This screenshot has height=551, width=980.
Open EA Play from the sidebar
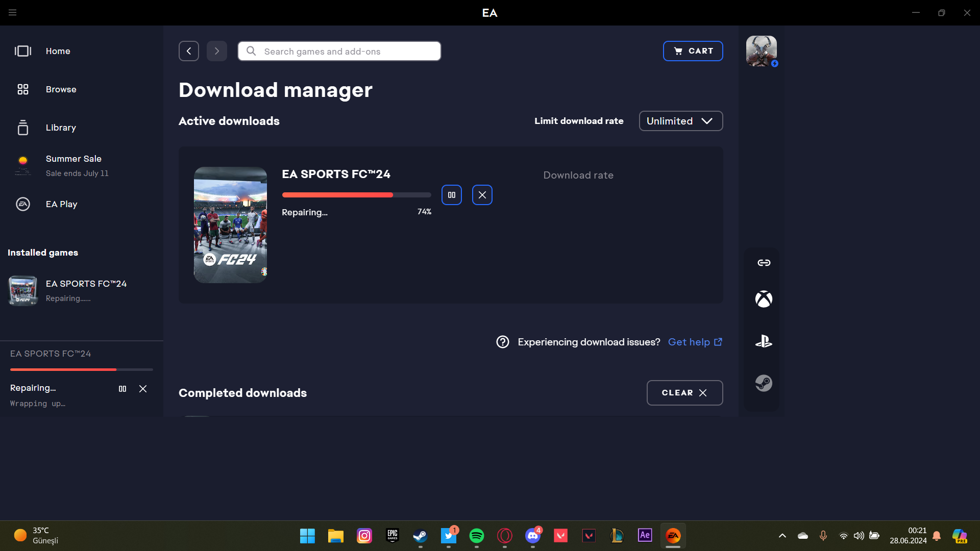point(61,204)
